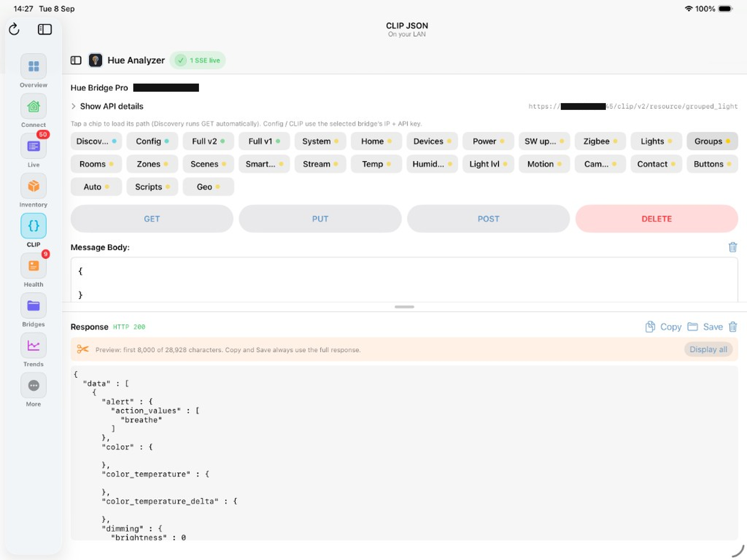Select the Humid... chip
Viewport: 747px width, 560px height.
click(x=432, y=164)
